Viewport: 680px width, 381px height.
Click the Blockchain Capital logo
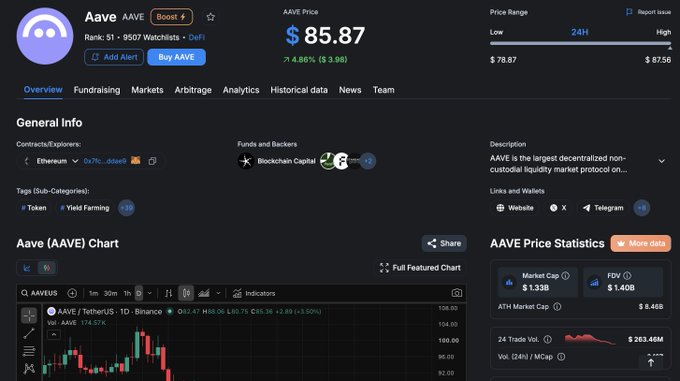(246, 161)
